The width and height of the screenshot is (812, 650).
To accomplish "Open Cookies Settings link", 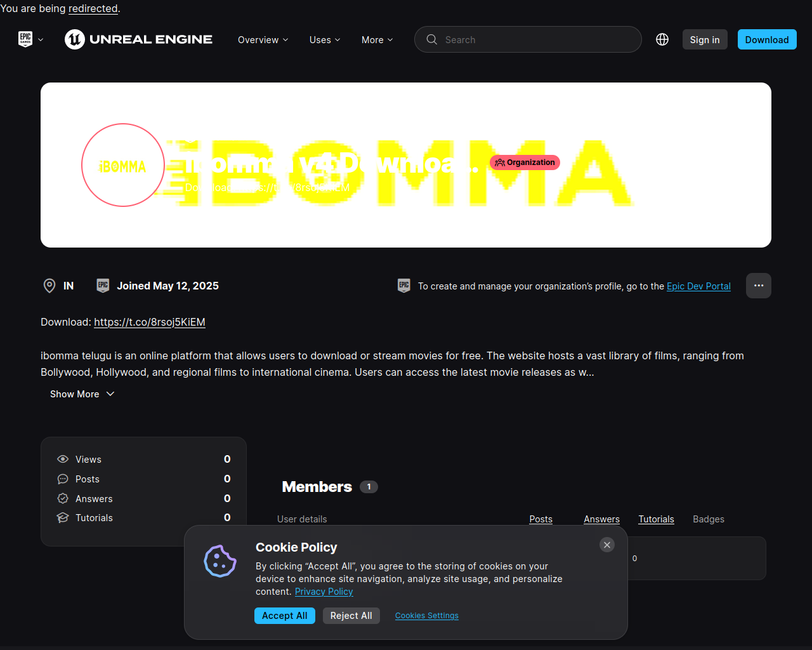I will (427, 616).
